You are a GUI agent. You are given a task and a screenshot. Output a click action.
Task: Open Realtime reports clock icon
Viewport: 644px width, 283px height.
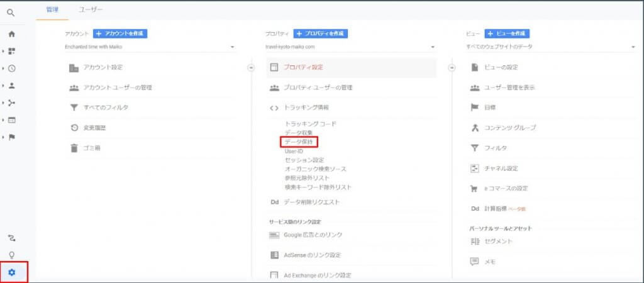(x=11, y=68)
